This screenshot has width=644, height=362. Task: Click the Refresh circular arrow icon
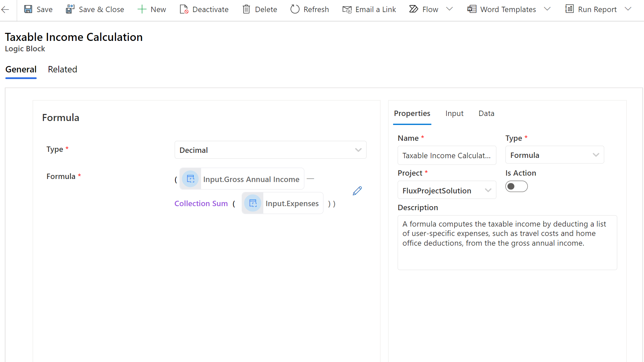[295, 9]
